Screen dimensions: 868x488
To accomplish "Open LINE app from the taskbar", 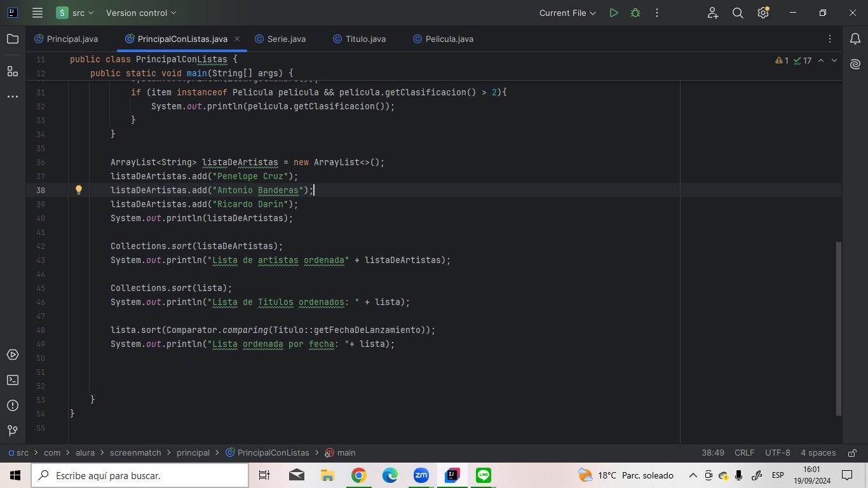I will pos(484,475).
